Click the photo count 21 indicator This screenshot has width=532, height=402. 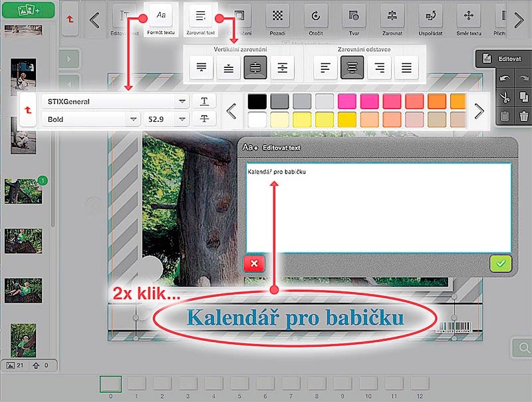point(15,365)
